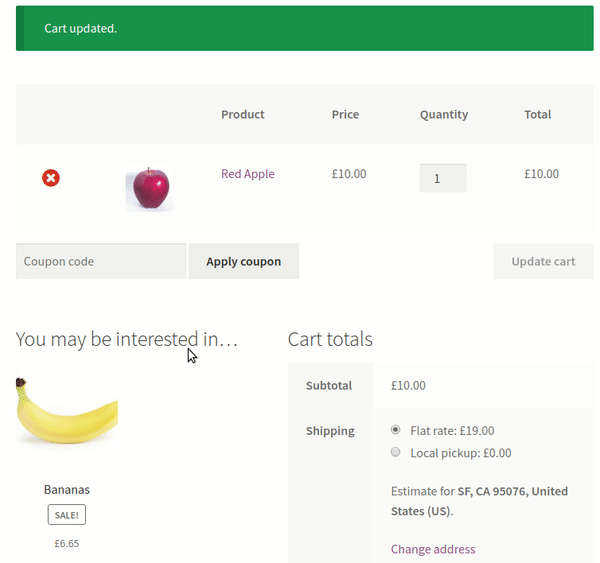Viewport: 600px width, 563px height.
Task: Select Flat rate shipping radio button
Action: pyautogui.click(x=395, y=430)
